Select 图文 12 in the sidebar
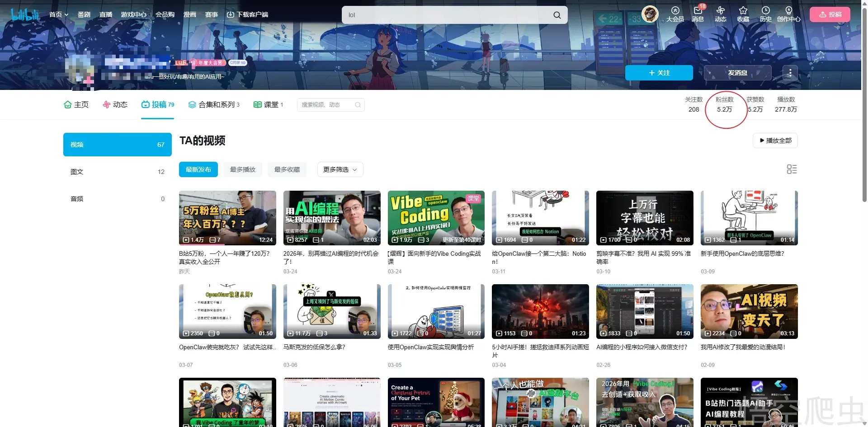 pos(118,172)
